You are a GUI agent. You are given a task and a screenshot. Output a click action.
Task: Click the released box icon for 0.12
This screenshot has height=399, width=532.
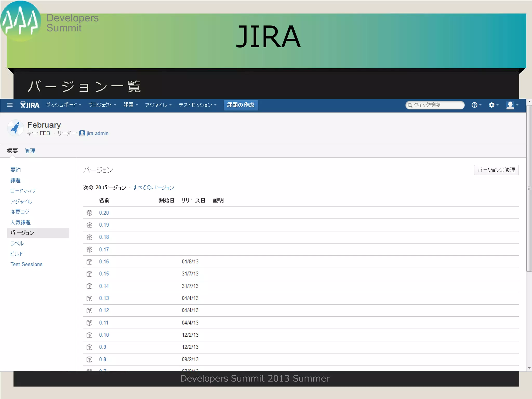pyautogui.click(x=89, y=311)
